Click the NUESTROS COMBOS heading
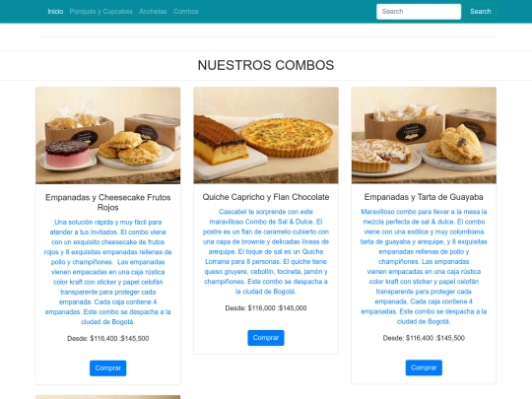Screen dimensions: 532x399 [x=266, y=65]
